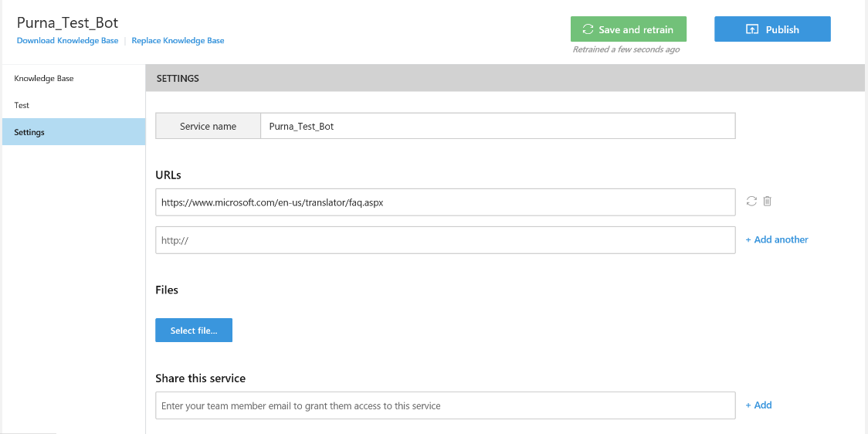This screenshot has height=434, width=868.
Task: Focus the Service name text field
Action: [x=497, y=126]
